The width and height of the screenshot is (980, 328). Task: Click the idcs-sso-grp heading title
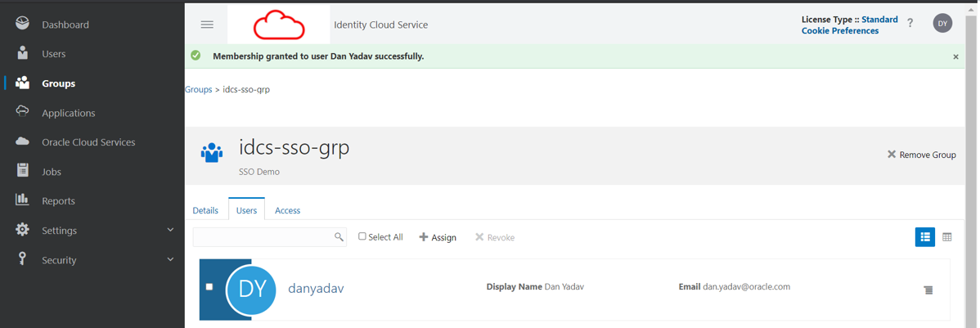pos(294,148)
